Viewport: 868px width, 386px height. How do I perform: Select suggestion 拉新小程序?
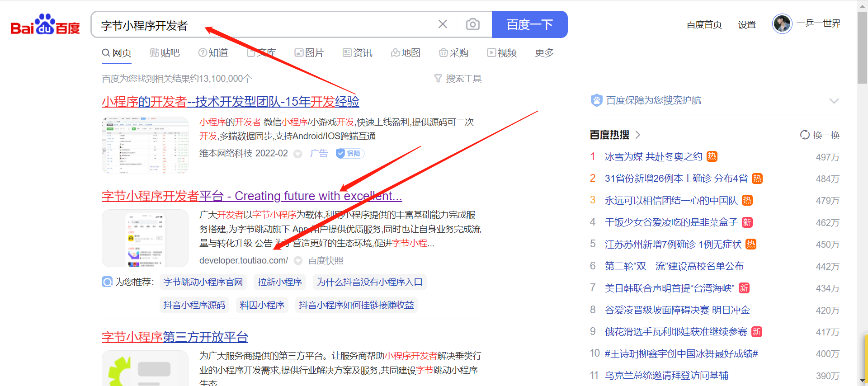pos(280,282)
